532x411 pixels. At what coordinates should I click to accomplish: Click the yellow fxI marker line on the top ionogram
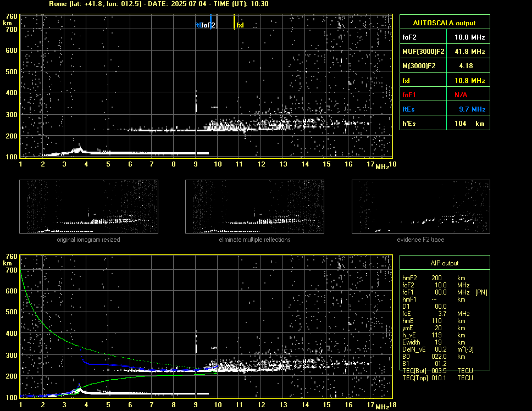(234, 21)
